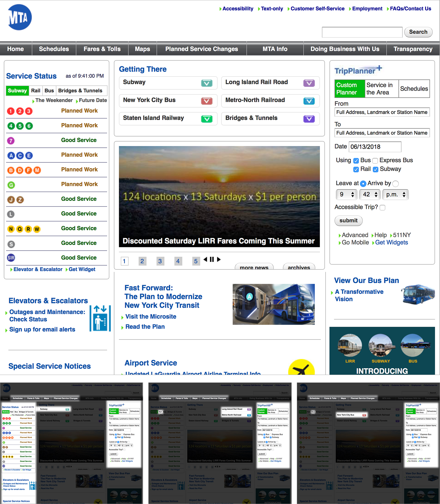This screenshot has height=504, width=440.
Task: Click the TripPlanner+ logo
Action: point(358,70)
